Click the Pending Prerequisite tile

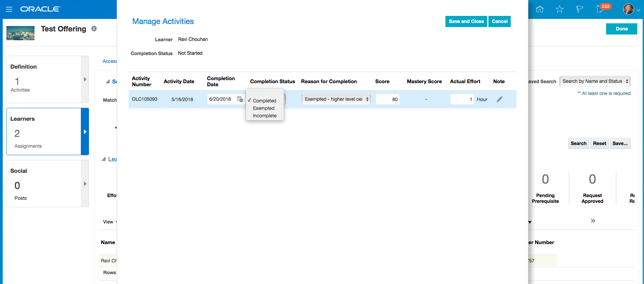[x=545, y=188]
